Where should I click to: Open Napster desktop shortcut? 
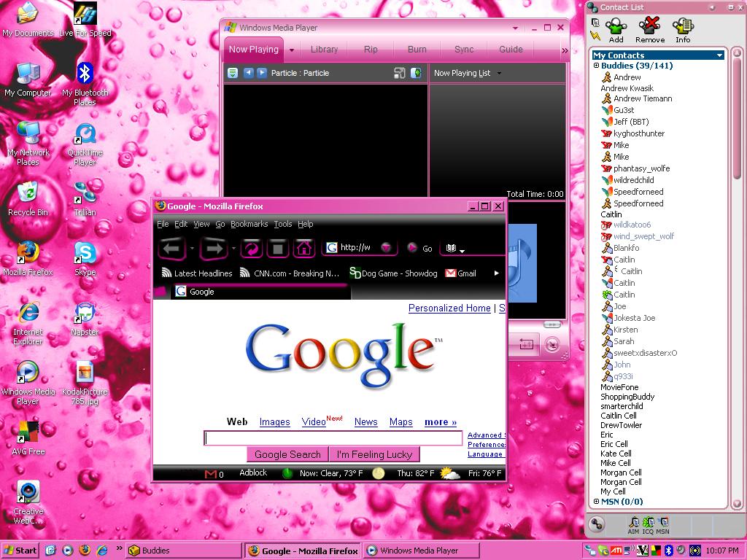pos(85,319)
